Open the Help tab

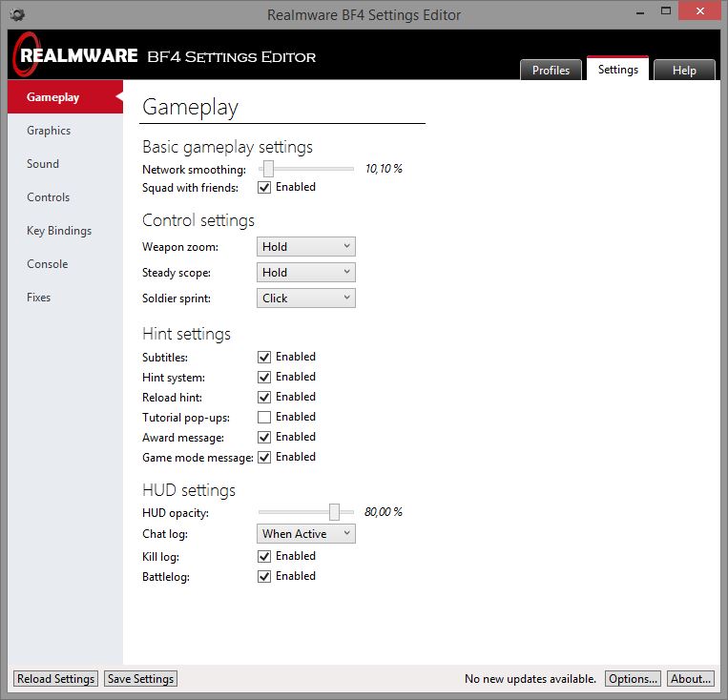click(x=684, y=70)
